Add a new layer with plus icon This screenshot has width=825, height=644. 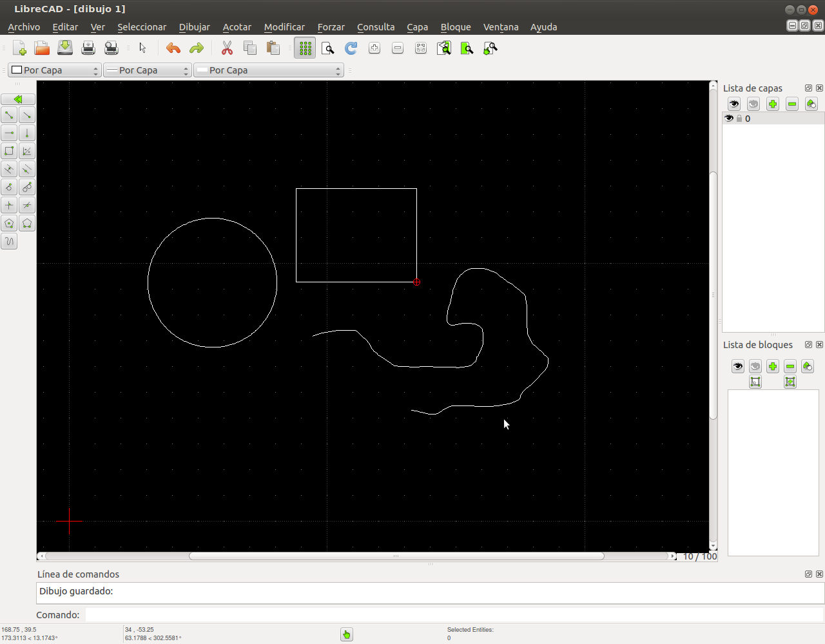pos(773,104)
